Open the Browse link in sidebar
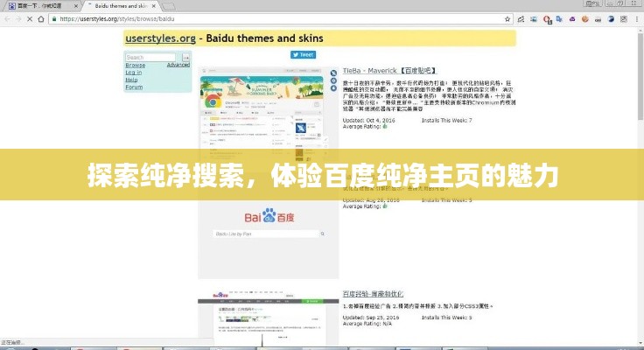Viewport: 644px width, 350px height. click(x=135, y=65)
